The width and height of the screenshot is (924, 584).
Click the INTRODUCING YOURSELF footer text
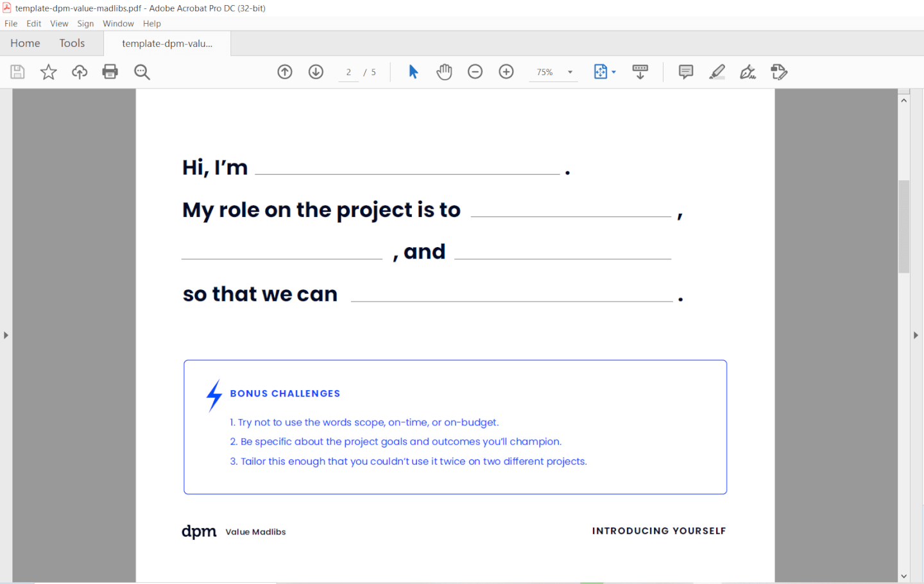pyautogui.click(x=659, y=531)
